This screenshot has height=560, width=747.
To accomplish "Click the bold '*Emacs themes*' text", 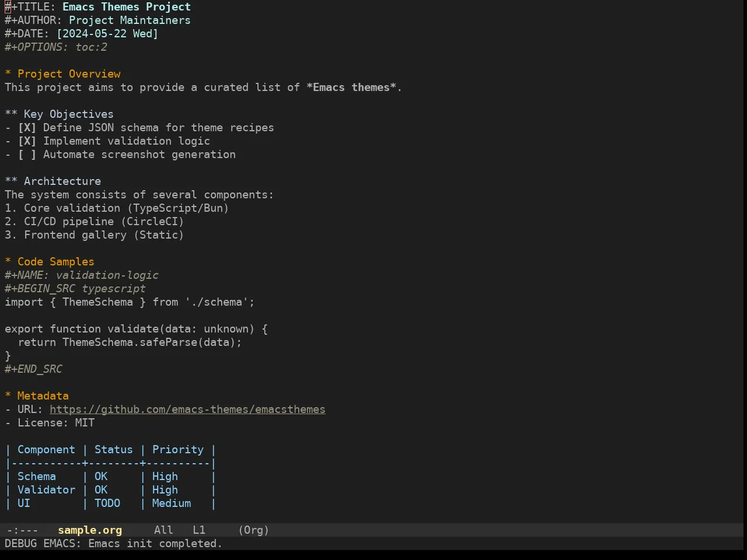I will coord(351,87).
